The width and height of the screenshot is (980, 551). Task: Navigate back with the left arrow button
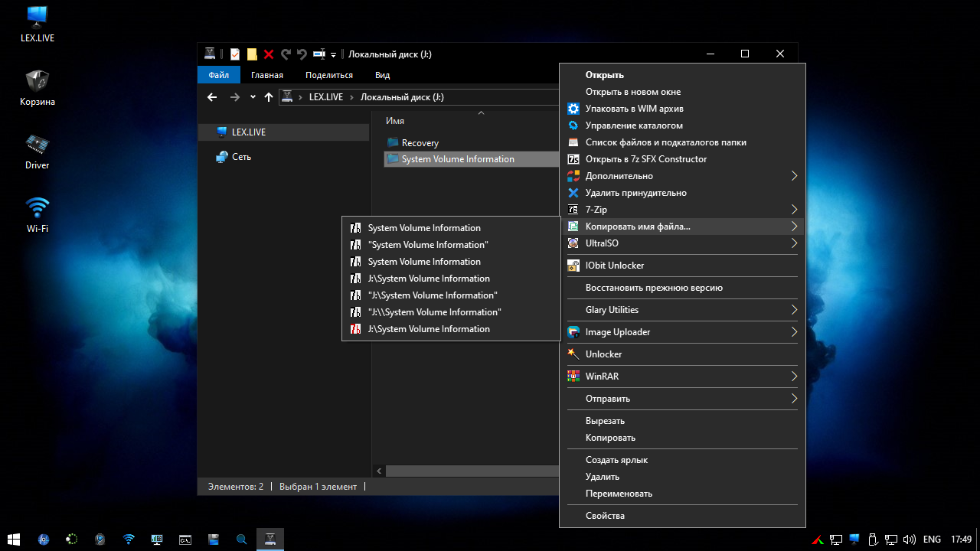[212, 97]
